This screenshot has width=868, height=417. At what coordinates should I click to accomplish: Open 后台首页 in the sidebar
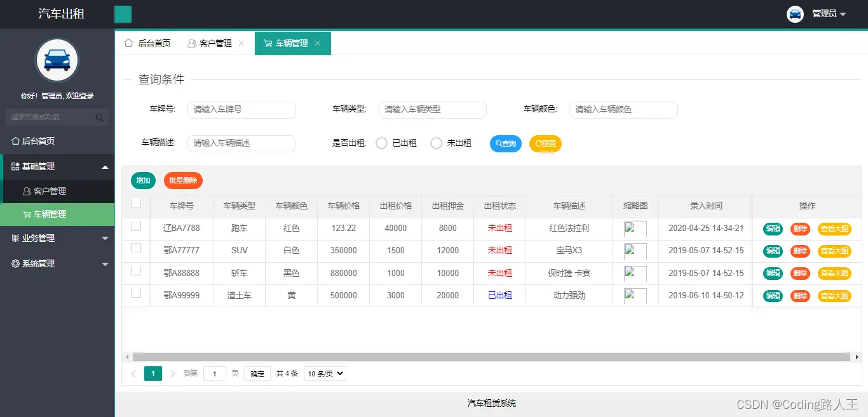pos(57,141)
